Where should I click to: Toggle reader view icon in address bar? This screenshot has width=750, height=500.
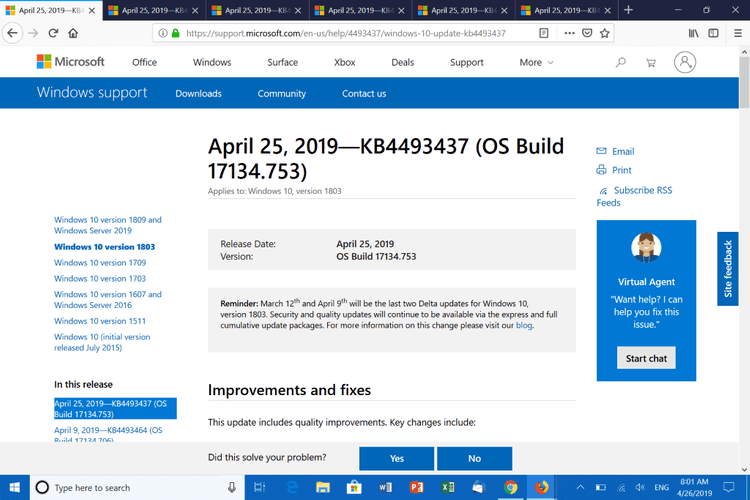[x=543, y=33]
